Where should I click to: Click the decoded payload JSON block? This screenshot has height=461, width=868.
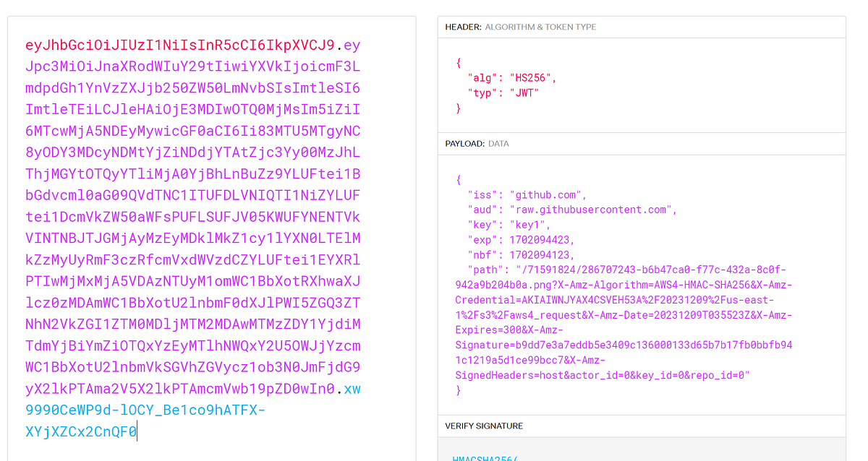pos(640,282)
